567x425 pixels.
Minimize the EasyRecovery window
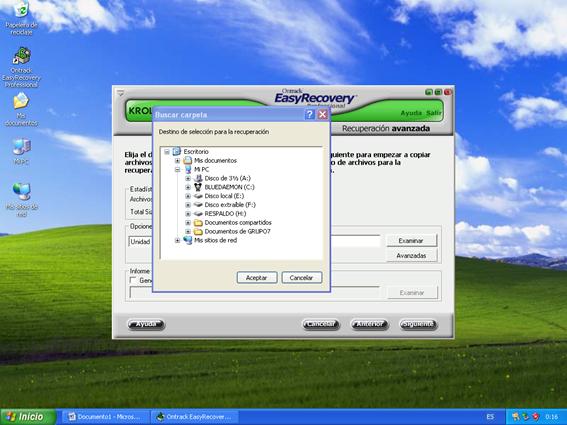tap(429, 92)
